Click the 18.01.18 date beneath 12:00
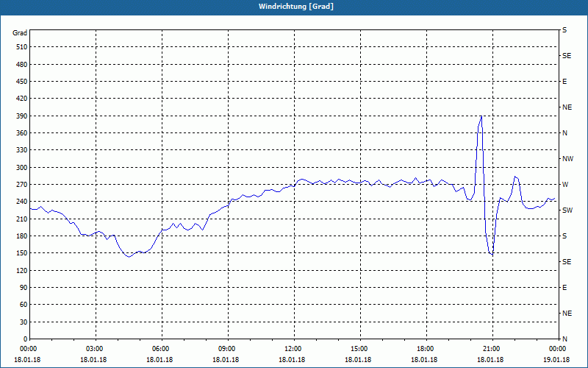 click(x=292, y=360)
